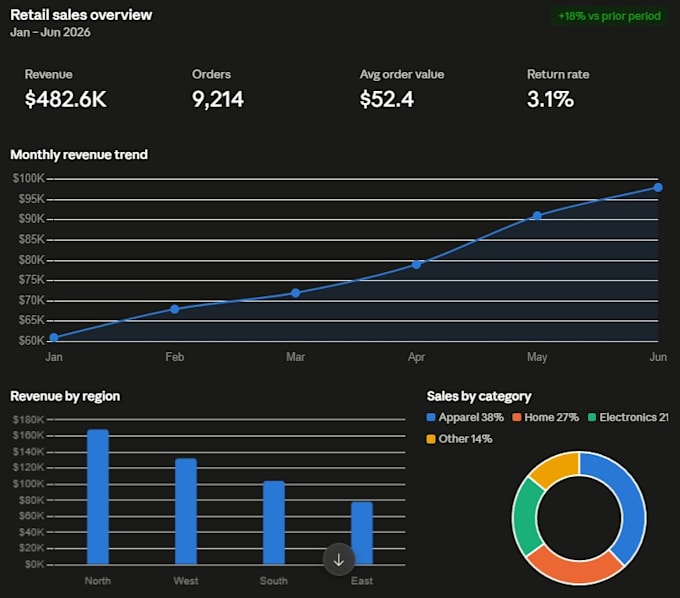Click the Avg order value label

[x=402, y=75]
